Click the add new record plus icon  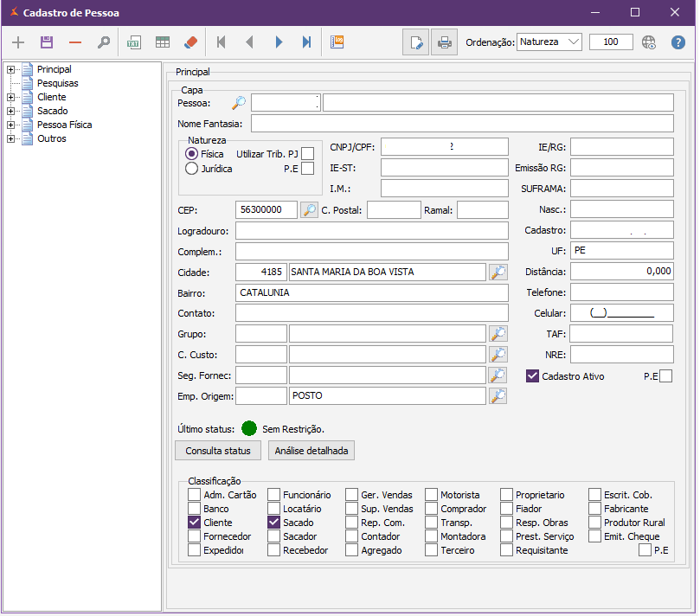(18, 42)
